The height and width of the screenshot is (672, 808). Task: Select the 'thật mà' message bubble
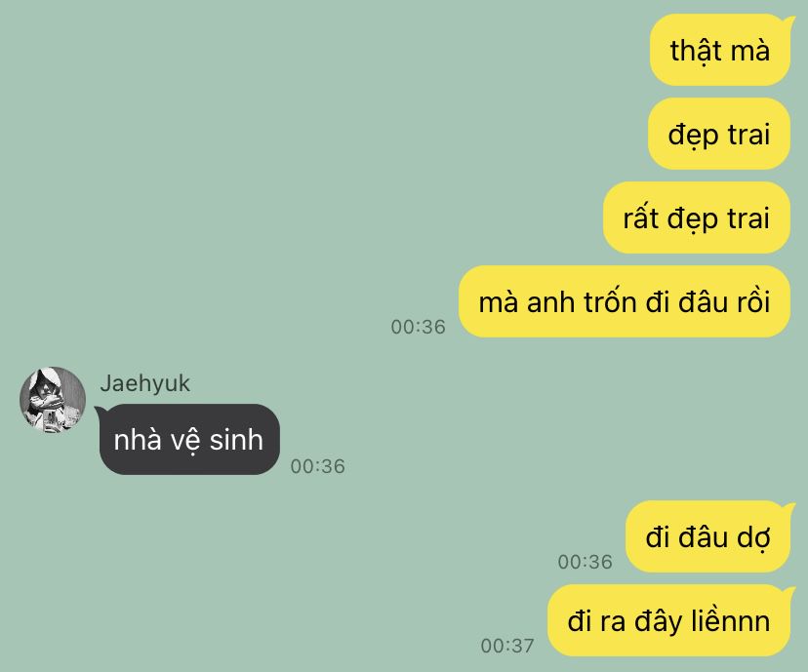720,50
